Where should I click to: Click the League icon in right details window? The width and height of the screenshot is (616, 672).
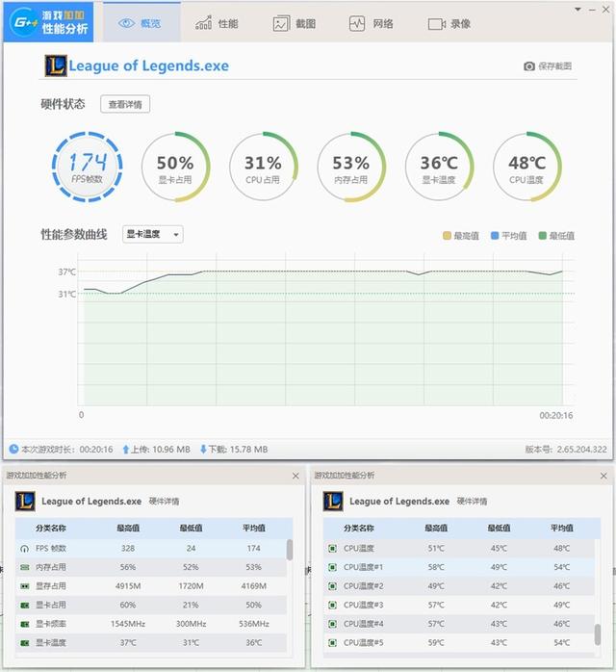333,501
